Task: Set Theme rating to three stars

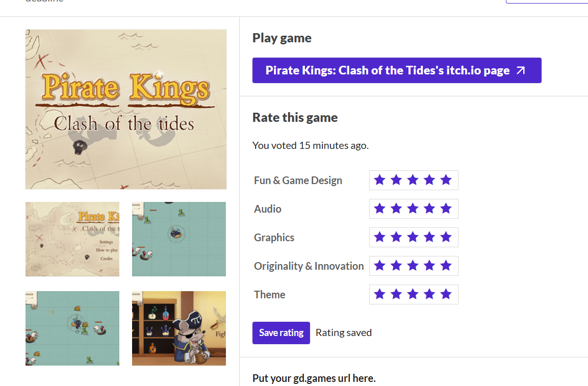Action: coord(413,294)
